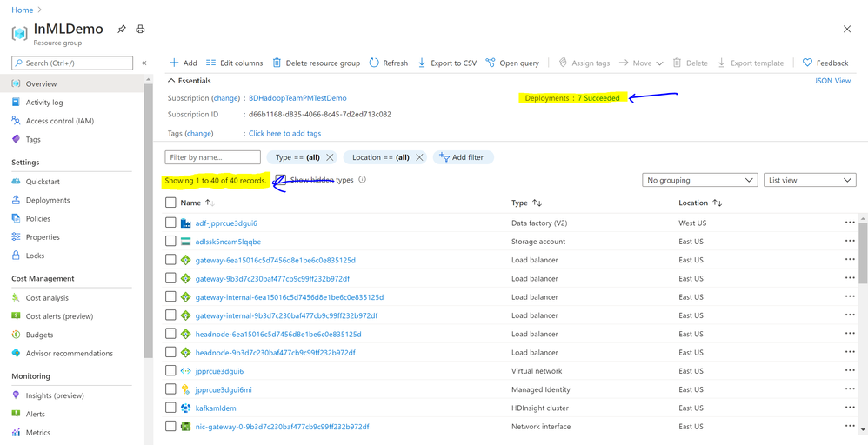Screen dimensions: 868x445
Task: Click Open query
Action: (512, 63)
